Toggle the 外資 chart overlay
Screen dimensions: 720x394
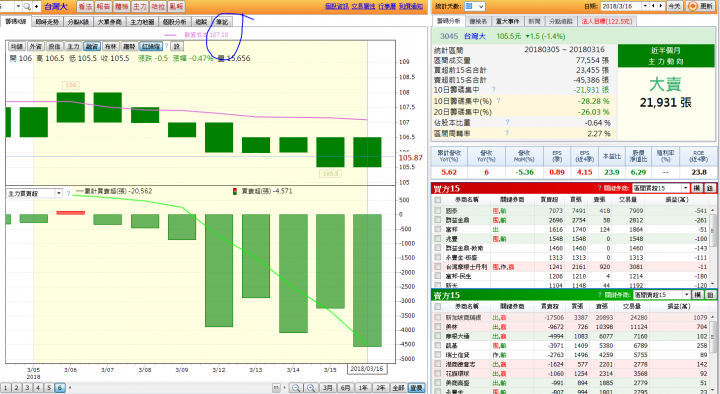[x=36, y=46]
